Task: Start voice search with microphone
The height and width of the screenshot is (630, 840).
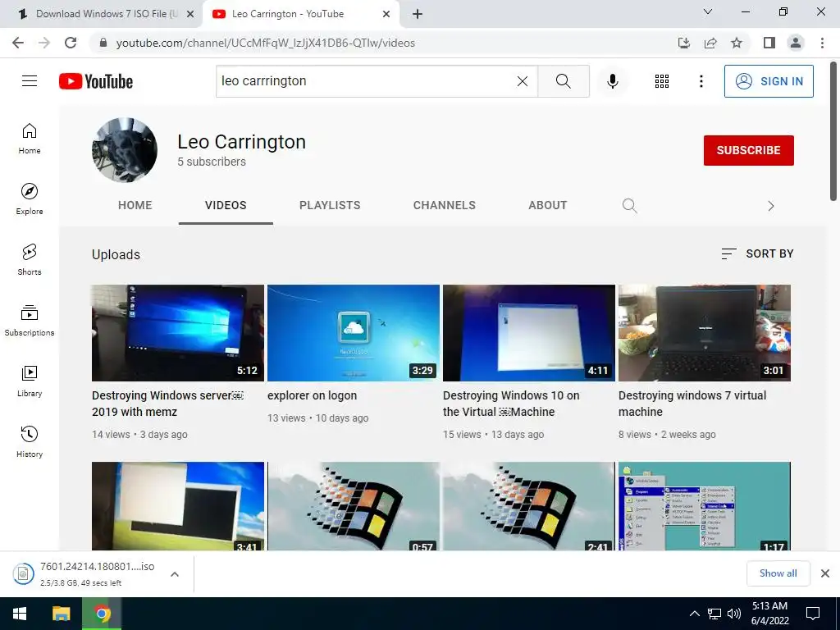Action: point(612,81)
